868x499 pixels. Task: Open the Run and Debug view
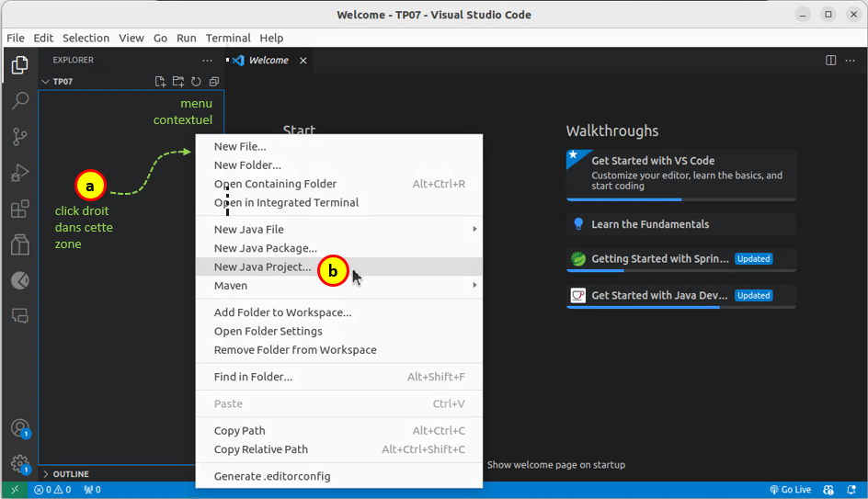pos(19,173)
